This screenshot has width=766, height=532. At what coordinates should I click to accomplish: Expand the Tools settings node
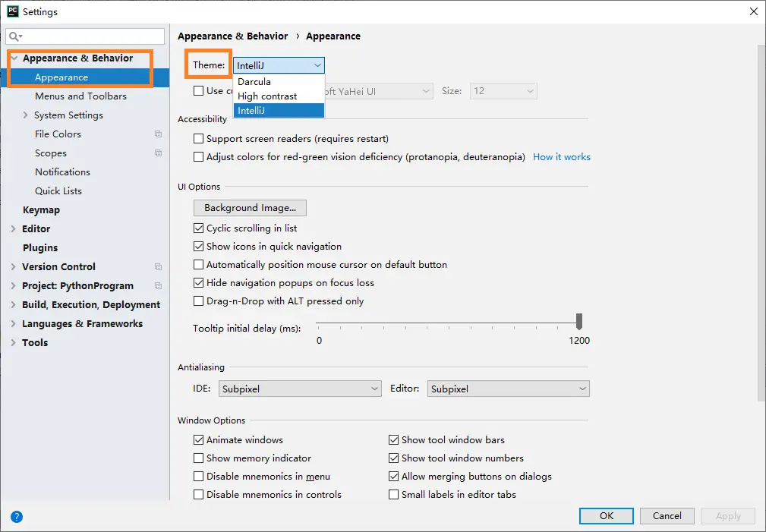click(13, 342)
